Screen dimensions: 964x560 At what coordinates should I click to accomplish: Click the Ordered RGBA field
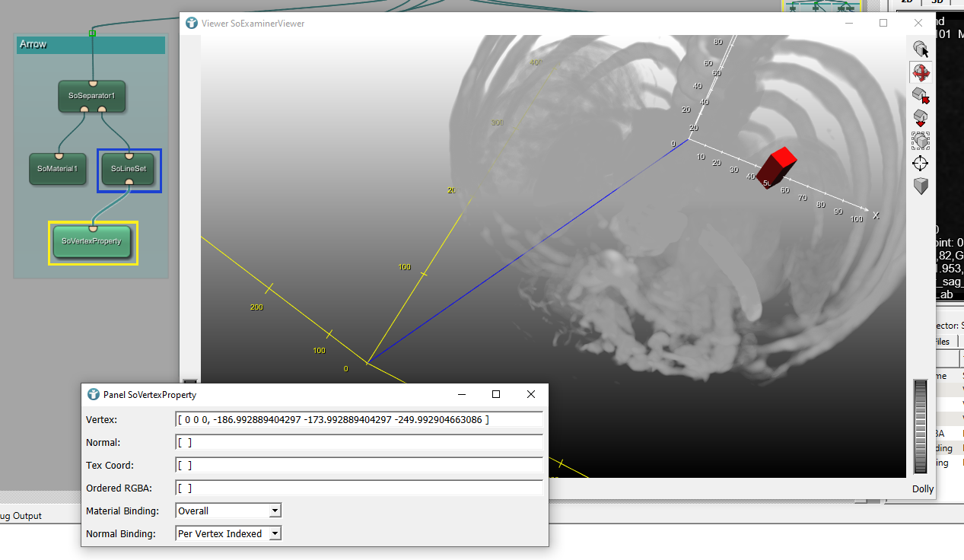[358, 488]
